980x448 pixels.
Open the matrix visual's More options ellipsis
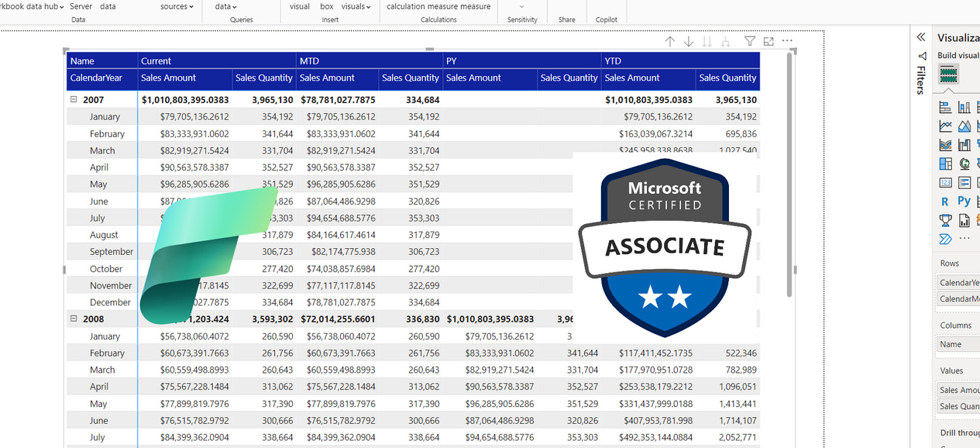(x=787, y=41)
